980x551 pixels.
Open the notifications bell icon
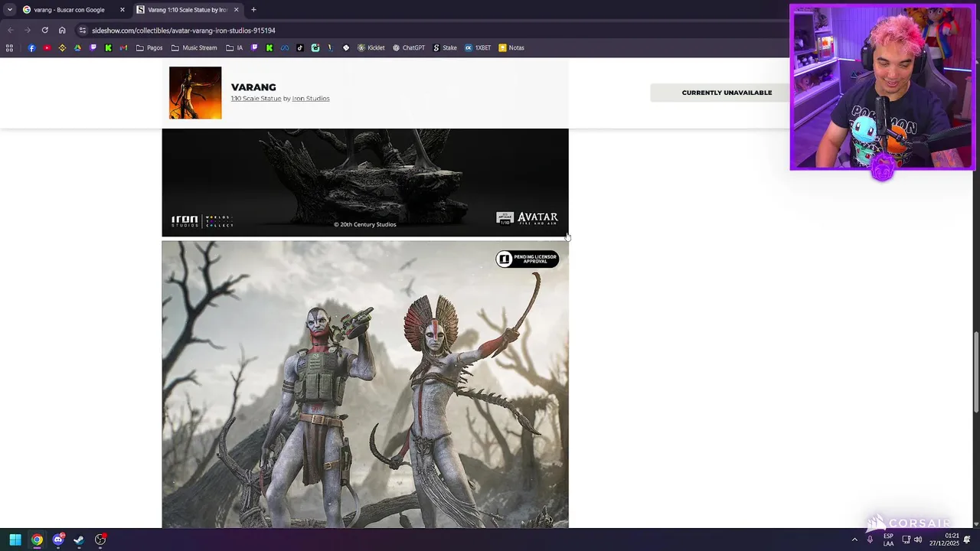967,540
